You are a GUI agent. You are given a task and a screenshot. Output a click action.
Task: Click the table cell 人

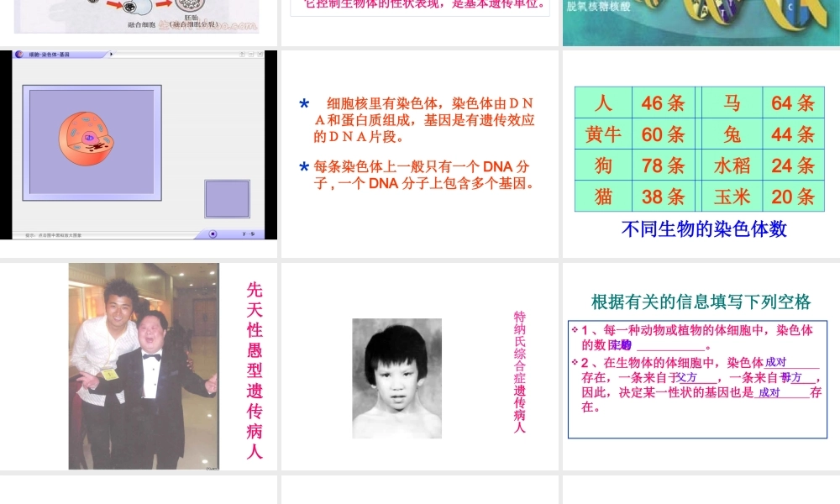(603, 102)
